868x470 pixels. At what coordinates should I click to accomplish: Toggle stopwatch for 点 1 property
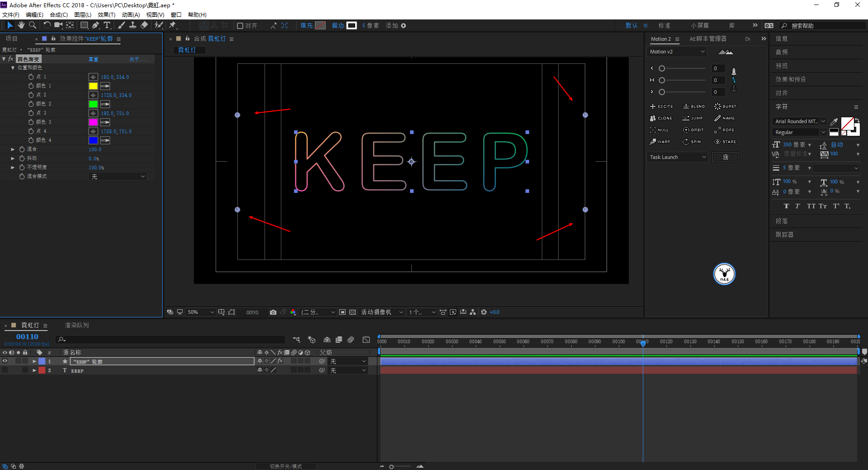pyautogui.click(x=31, y=77)
